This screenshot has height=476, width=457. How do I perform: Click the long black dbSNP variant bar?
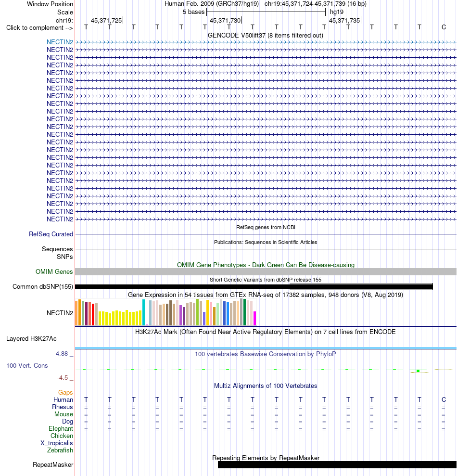254,286
